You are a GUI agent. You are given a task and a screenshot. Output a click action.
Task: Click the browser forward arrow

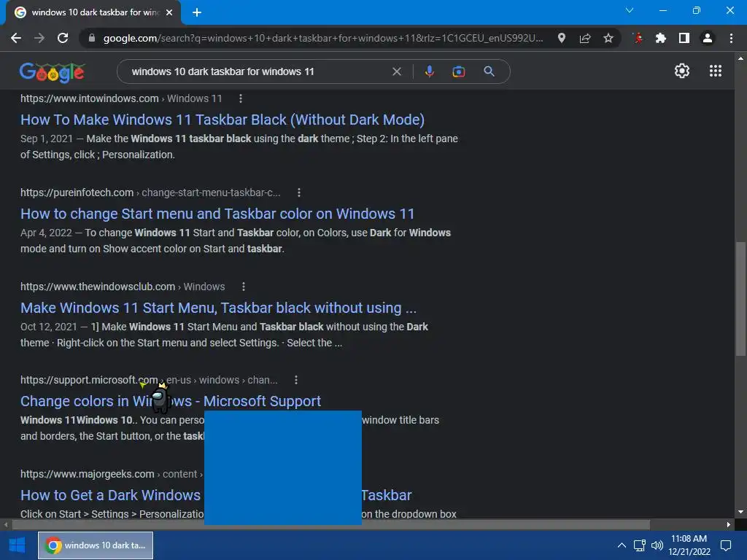(39, 38)
